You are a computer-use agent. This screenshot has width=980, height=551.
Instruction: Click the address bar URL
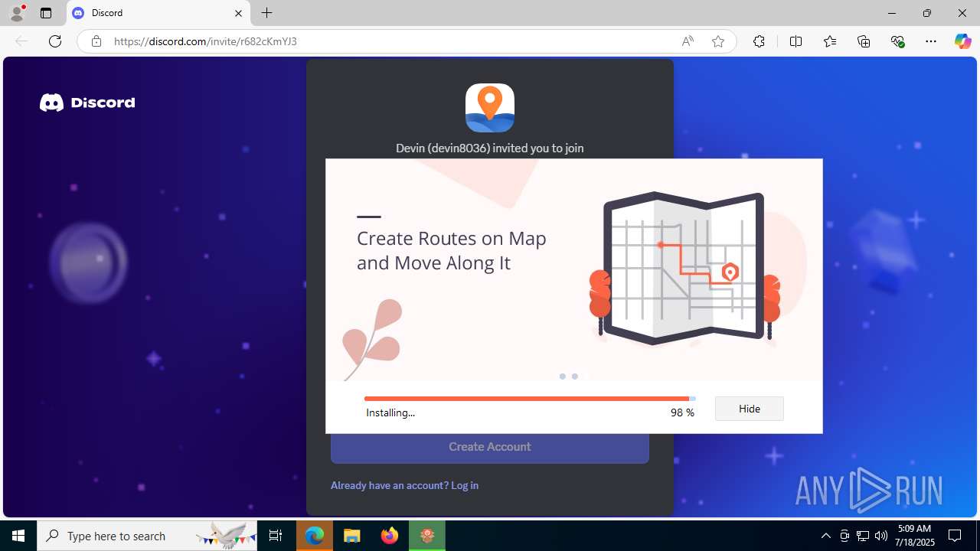tap(205, 41)
